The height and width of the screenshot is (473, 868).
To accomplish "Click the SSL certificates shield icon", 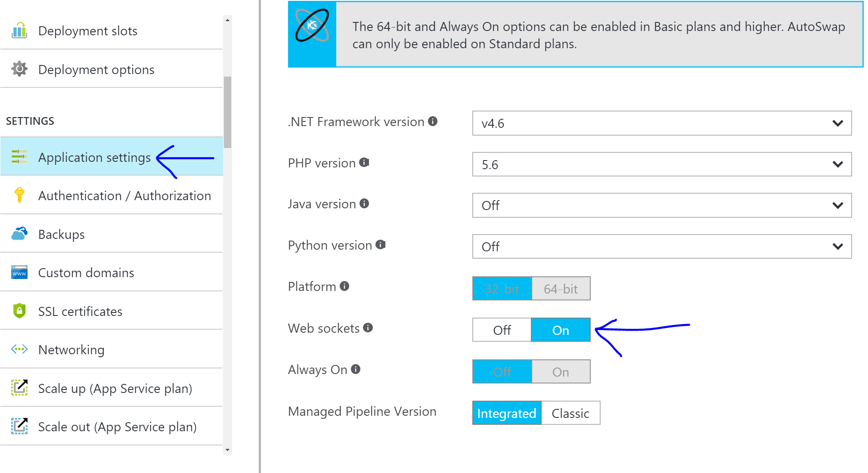I will coord(19,311).
